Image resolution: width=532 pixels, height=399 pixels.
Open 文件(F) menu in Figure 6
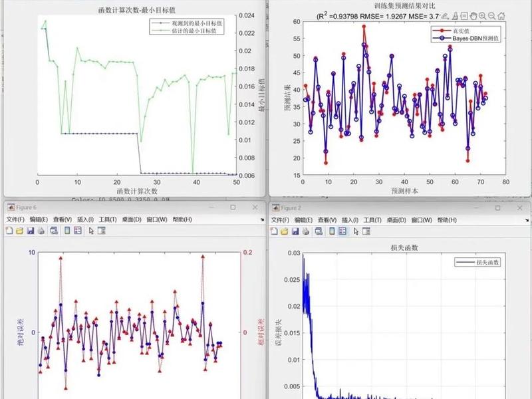tap(15, 219)
